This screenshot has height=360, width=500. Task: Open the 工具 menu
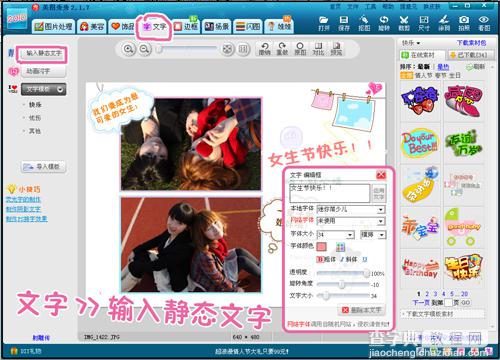pos(370,6)
